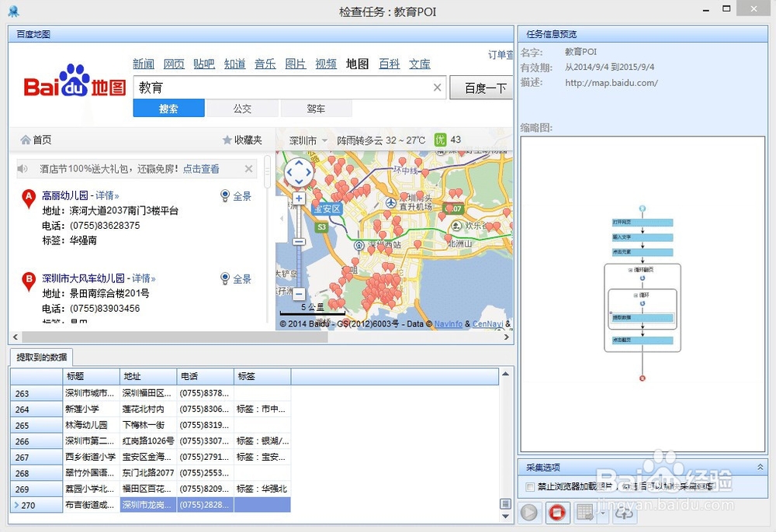This screenshot has width=776, height=532.
Task: Open 详情 for 高丽幼儿园
Action: tap(107, 195)
